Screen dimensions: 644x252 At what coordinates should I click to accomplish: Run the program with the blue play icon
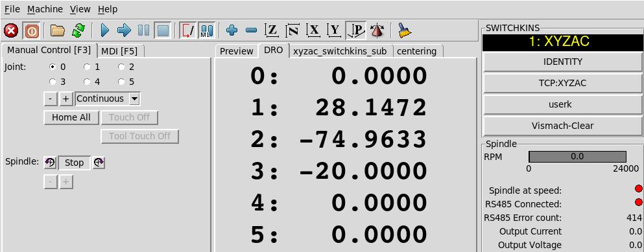click(104, 31)
